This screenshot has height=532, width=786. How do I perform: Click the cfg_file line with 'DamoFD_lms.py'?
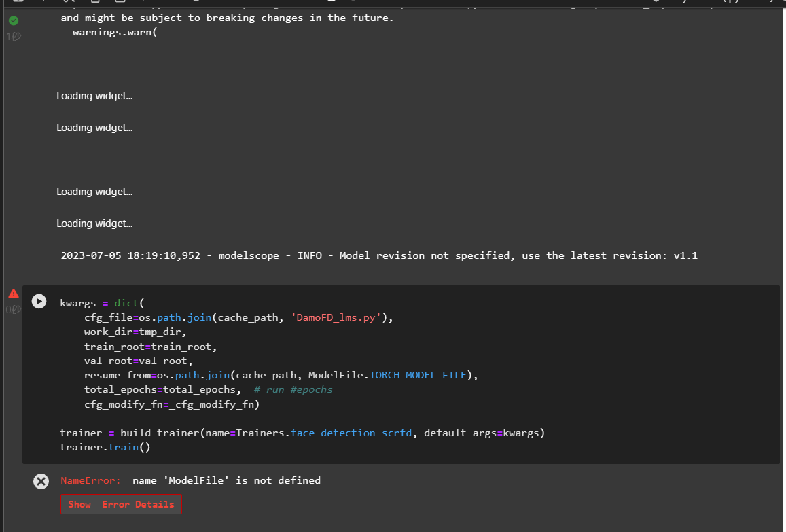(238, 317)
